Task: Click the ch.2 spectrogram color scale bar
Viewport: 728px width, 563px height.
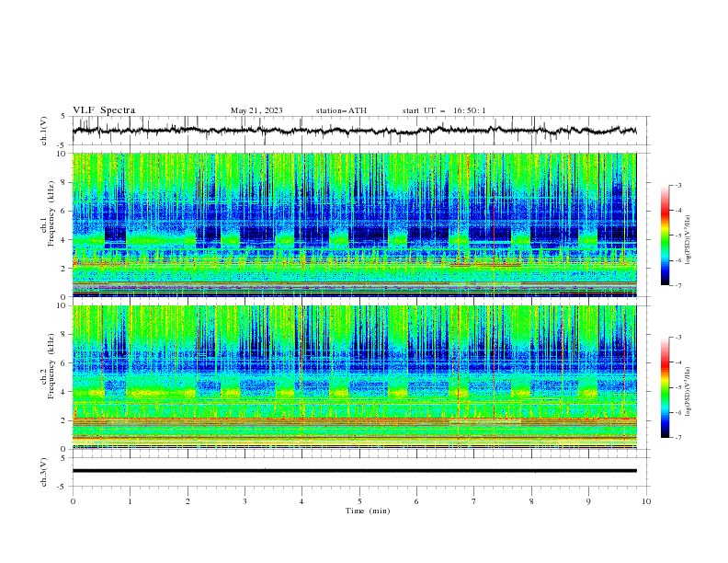Action: [x=665, y=387]
